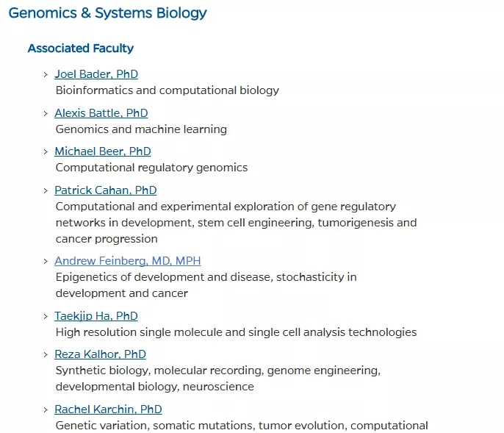The width and height of the screenshot is (504, 433).
Task: Click chevron bullet beside Rachel Karchin
Action: coord(46,410)
